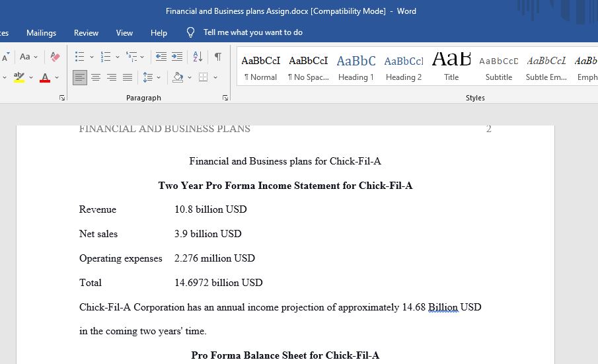Click the page number 2 in header
This screenshot has height=364, width=598.
click(x=488, y=129)
